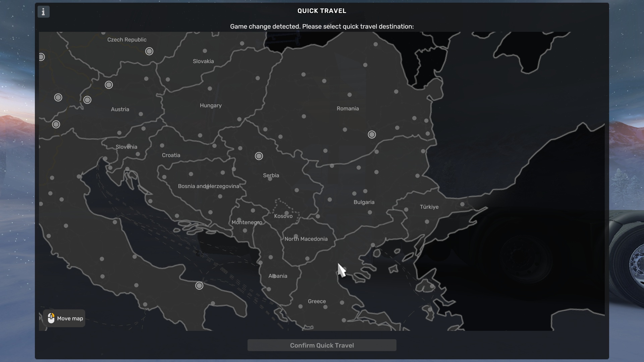The image size is (644, 362).
Task: Click the North Macedonia label
Action: coord(306,239)
